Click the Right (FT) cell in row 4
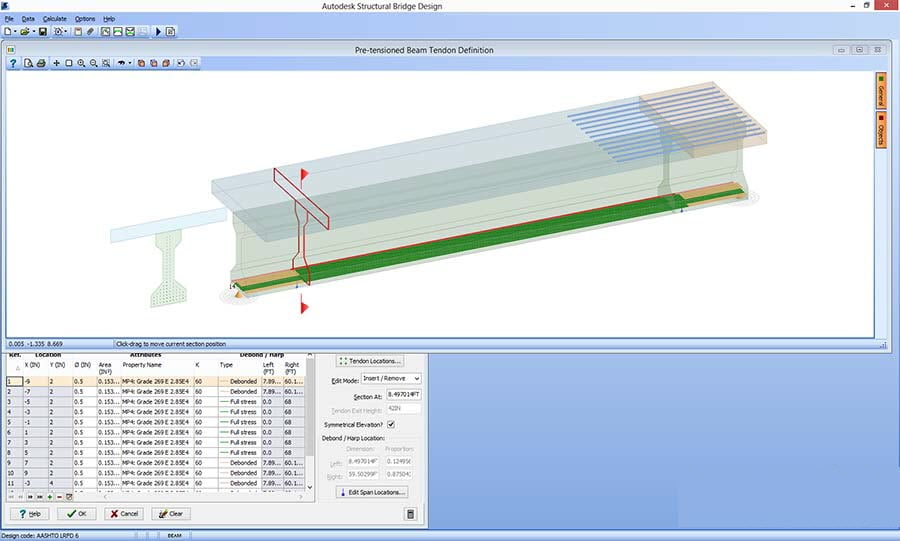Image resolution: width=900 pixels, height=541 pixels. (x=294, y=412)
